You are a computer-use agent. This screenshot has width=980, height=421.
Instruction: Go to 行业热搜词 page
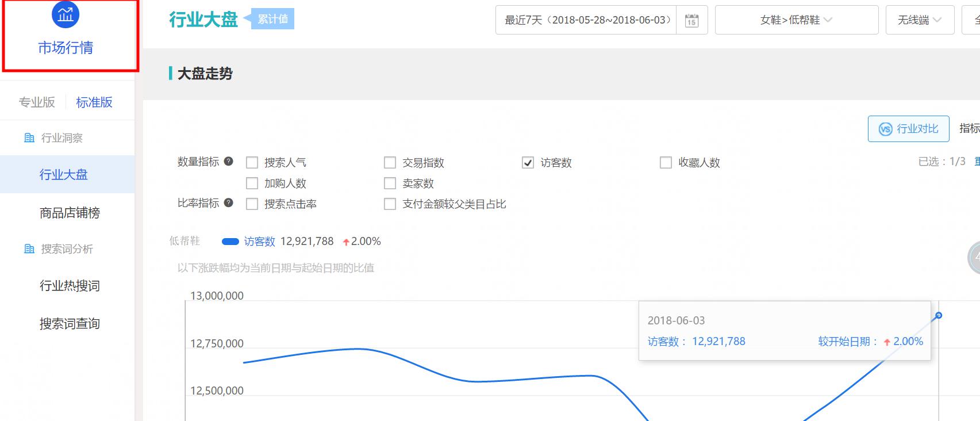coord(70,286)
